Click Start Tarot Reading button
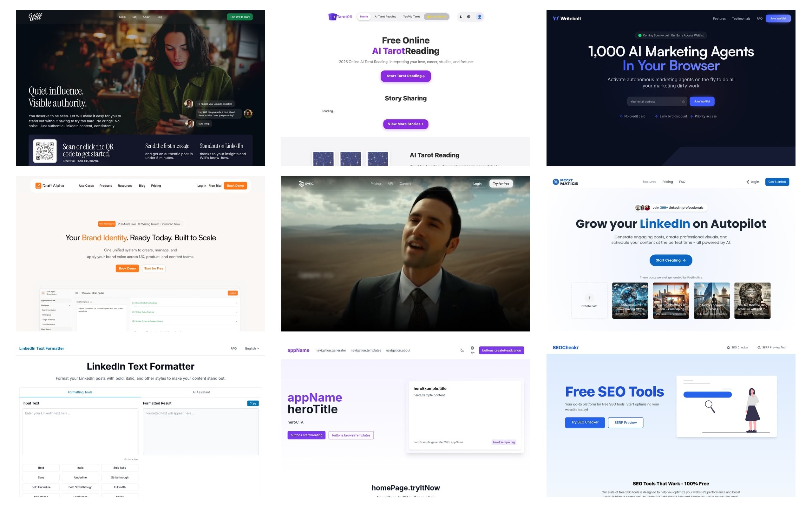Image resolution: width=812 pixels, height=508 pixels. pos(405,76)
